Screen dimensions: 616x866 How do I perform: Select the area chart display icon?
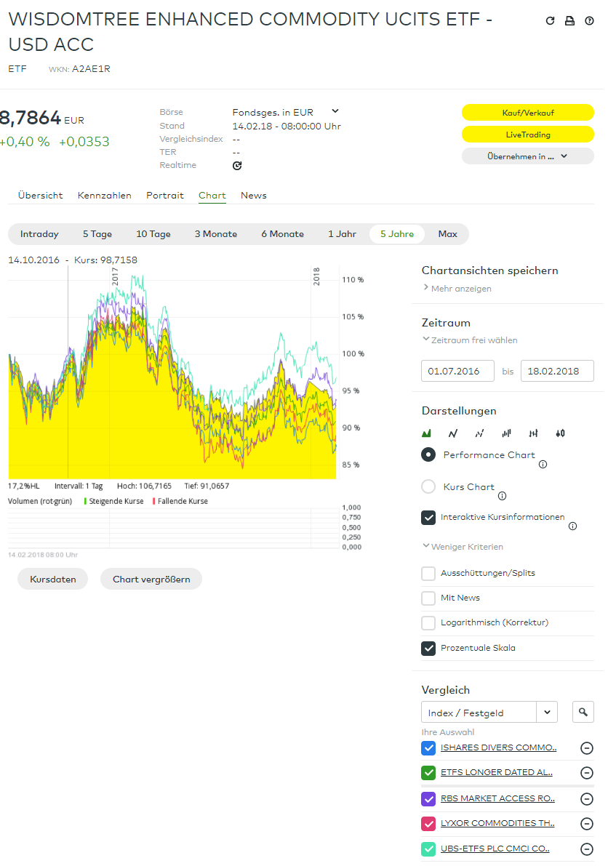click(426, 433)
